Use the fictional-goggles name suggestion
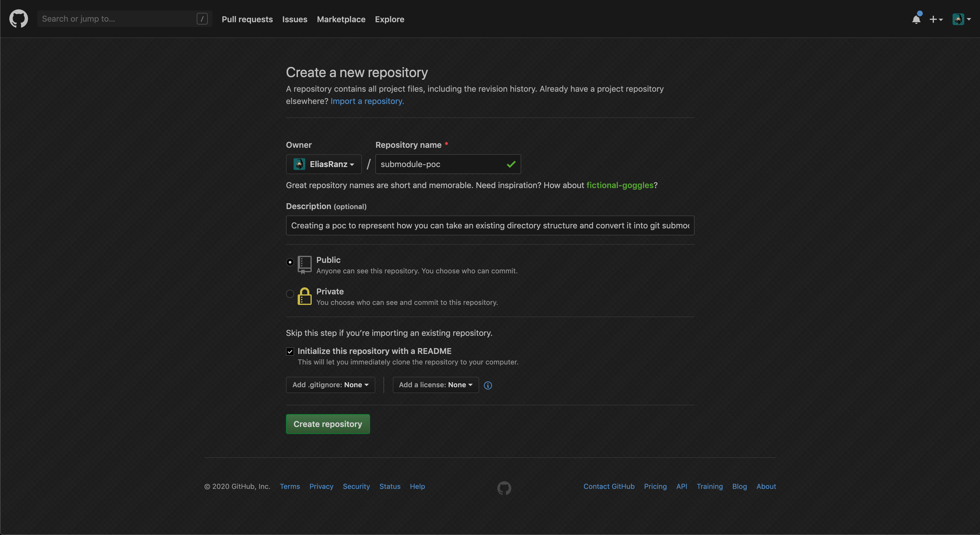 click(620, 185)
